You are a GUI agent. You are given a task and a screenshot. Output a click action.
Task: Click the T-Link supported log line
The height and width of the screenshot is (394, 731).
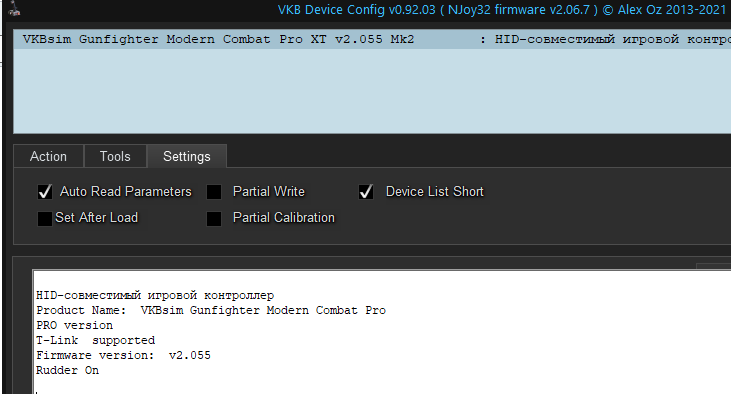point(96,340)
